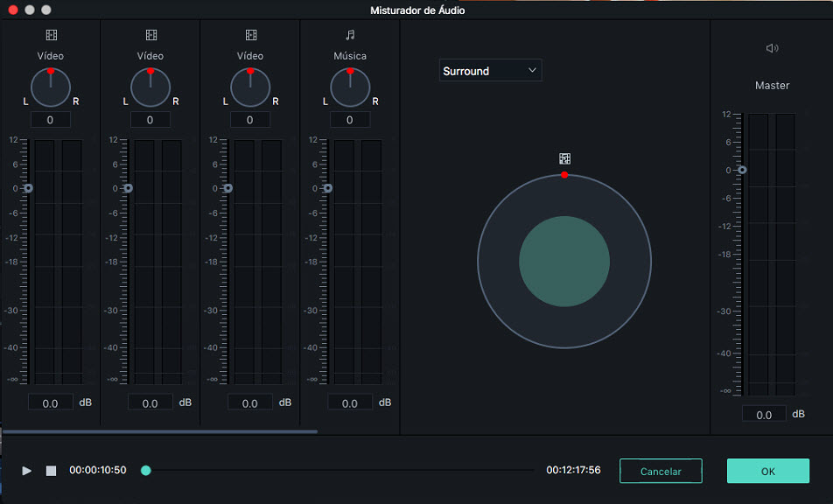This screenshot has width=833, height=504.
Task: Open the Surround mode dropdown
Action: [490, 71]
